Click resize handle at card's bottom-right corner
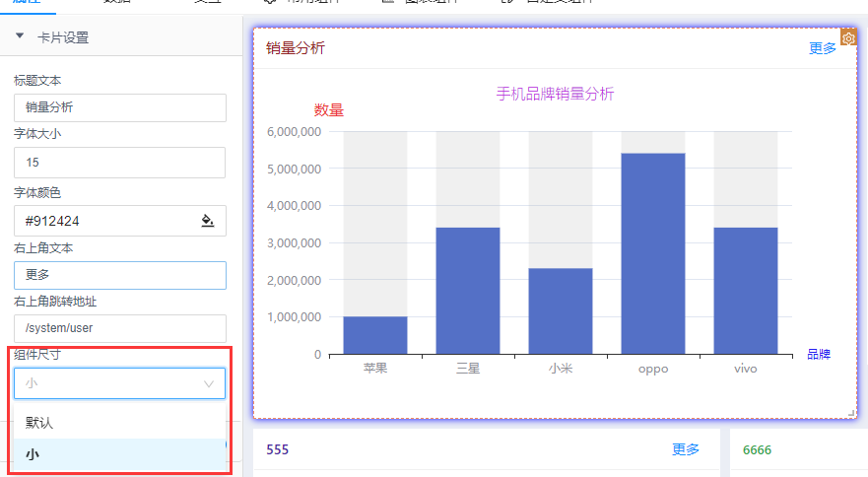Screen dimensions: 868x477 click(x=851, y=413)
